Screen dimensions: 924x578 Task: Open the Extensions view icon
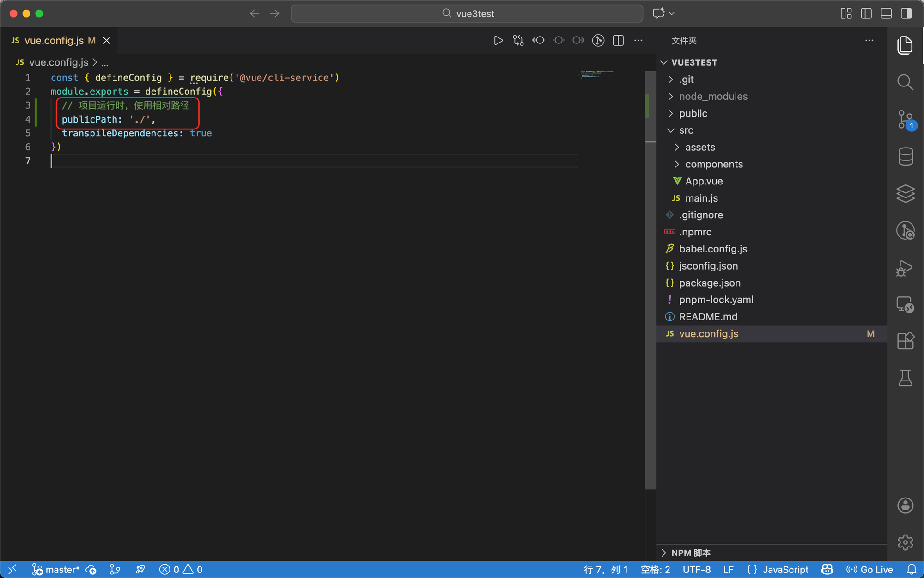click(x=905, y=341)
